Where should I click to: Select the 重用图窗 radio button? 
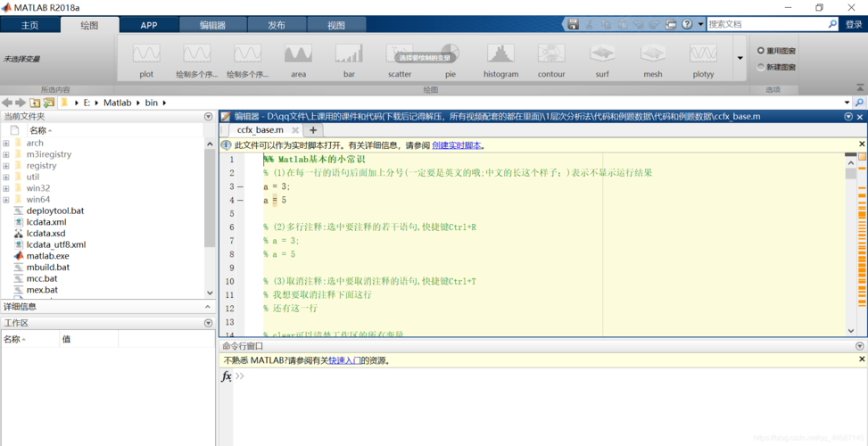pos(761,51)
